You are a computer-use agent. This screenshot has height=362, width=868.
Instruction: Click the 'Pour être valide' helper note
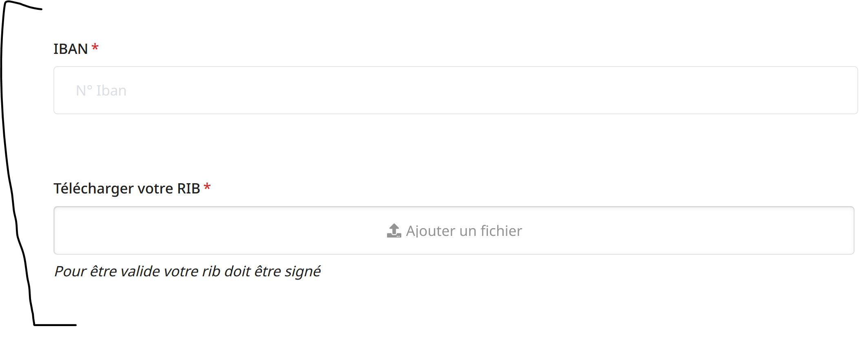[x=188, y=271]
